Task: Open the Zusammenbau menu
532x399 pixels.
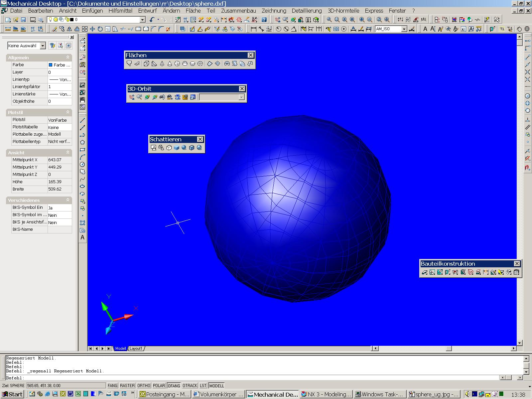Action: point(238,11)
